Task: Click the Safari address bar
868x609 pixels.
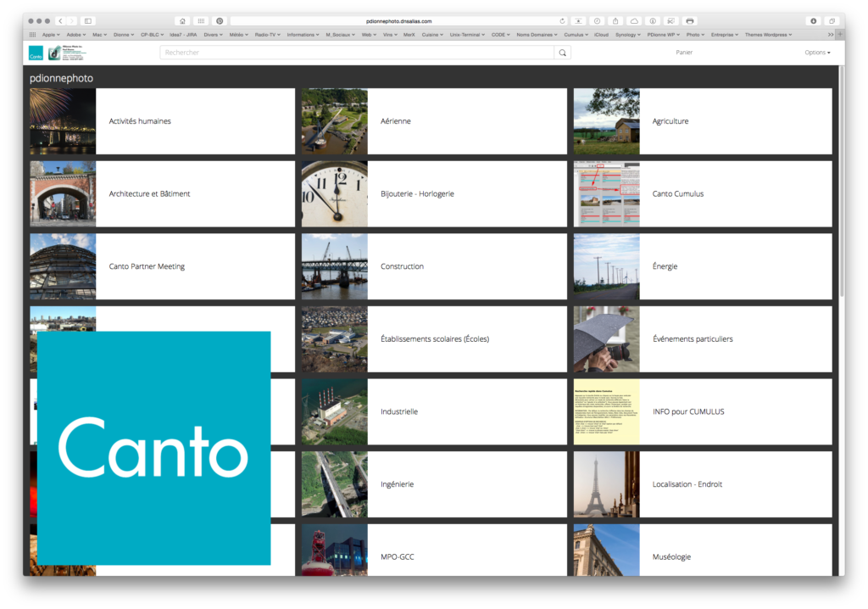Action: (398, 21)
